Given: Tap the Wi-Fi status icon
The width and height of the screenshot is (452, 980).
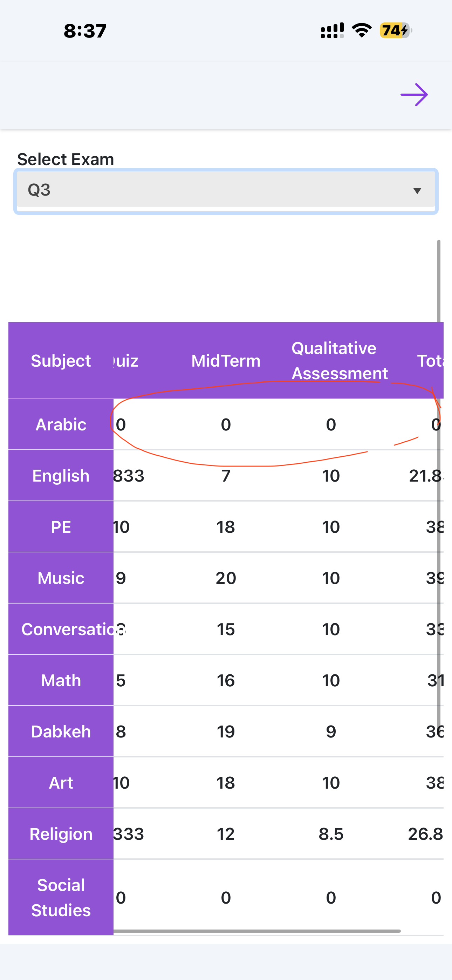Looking at the screenshot, I should 362,30.
